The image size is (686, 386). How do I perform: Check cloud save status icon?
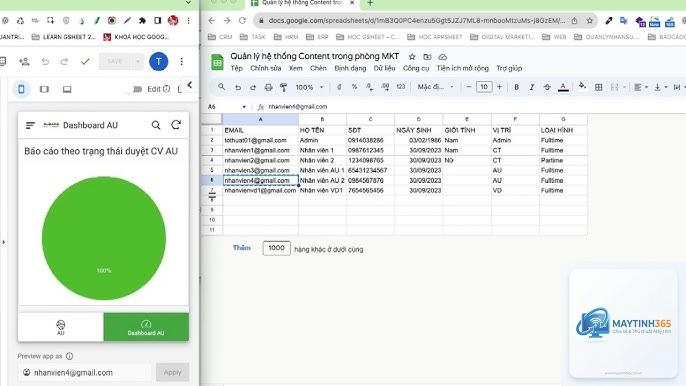(x=443, y=57)
